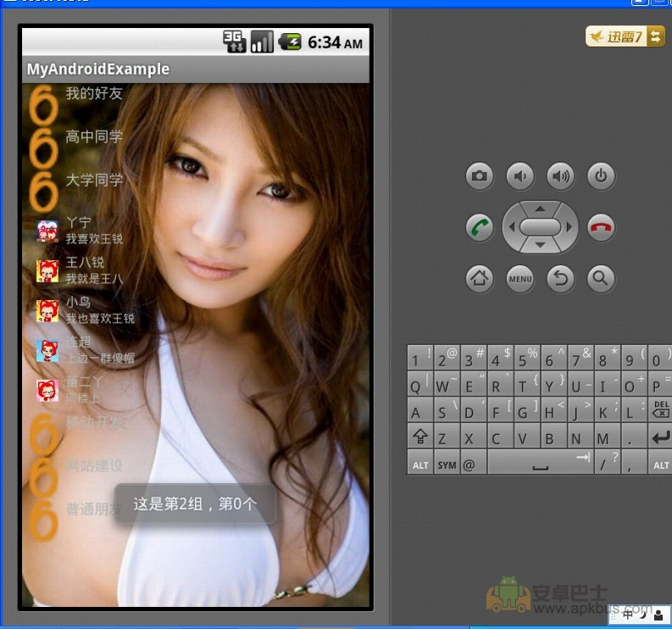Click the D-pad right arrow
Image resolution: width=672 pixels, height=629 pixels.
[x=569, y=227]
